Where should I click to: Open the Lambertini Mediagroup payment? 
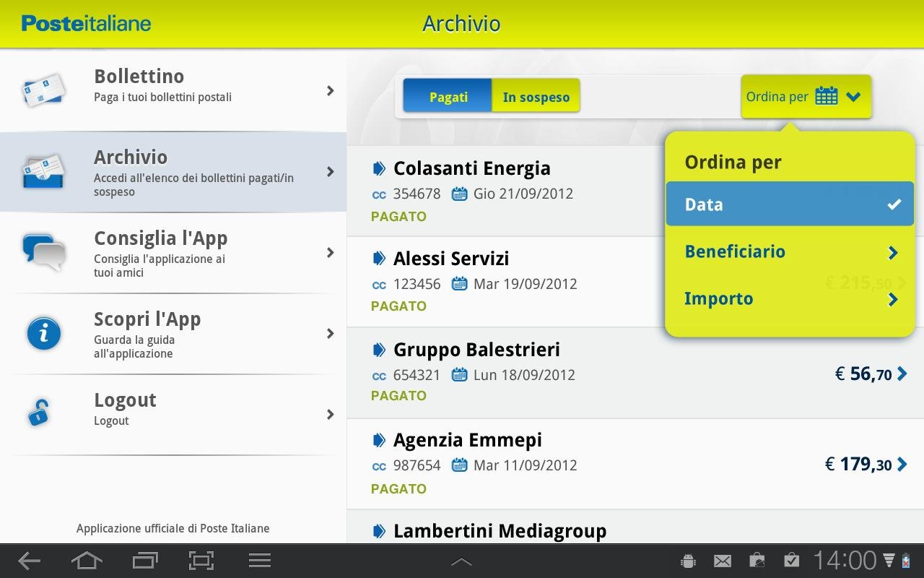635,527
